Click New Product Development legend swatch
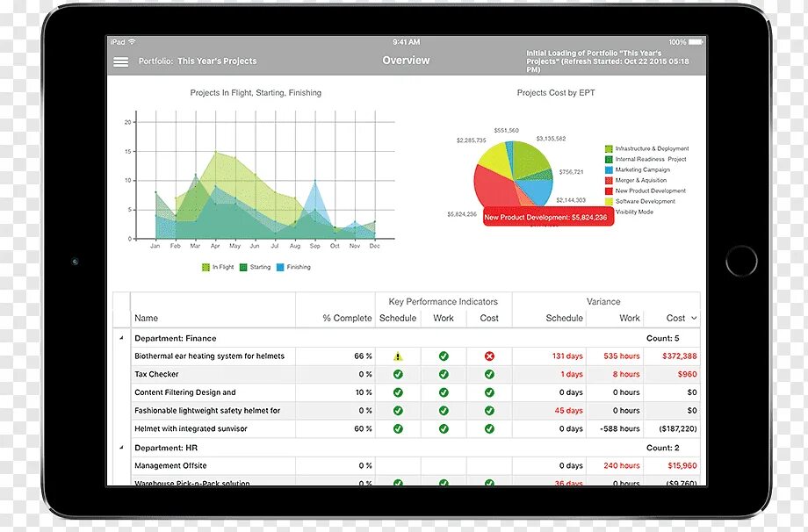The height and width of the screenshot is (532, 808). click(x=610, y=191)
